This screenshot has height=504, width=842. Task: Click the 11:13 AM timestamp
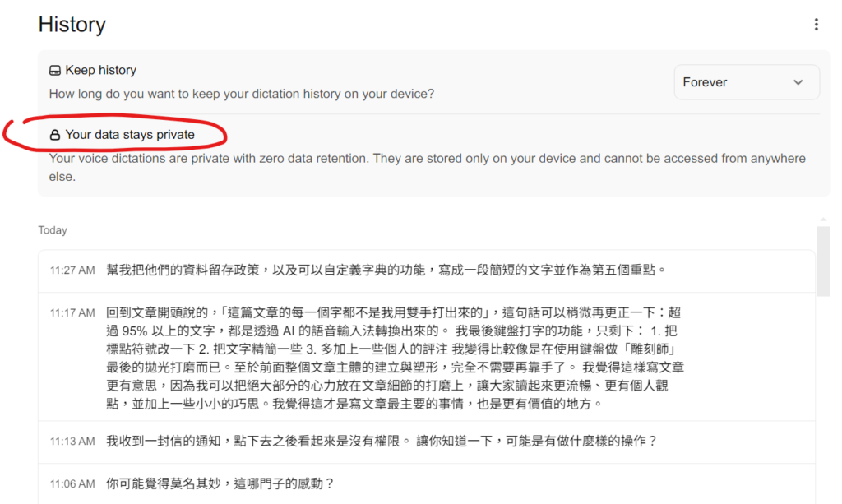pyautogui.click(x=72, y=442)
